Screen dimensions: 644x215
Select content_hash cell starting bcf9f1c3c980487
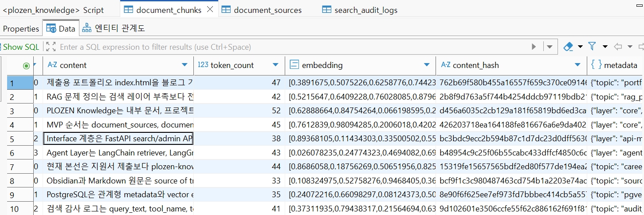click(511, 180)
